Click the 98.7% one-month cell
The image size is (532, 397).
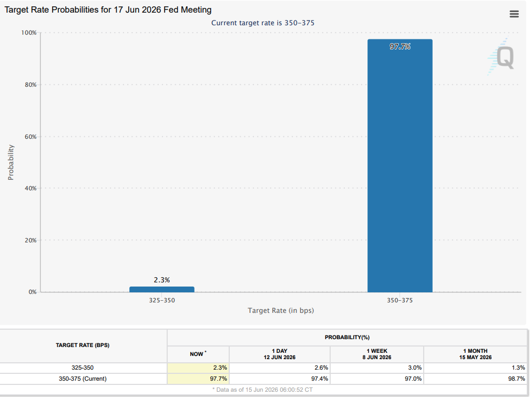tap(475, 379)
